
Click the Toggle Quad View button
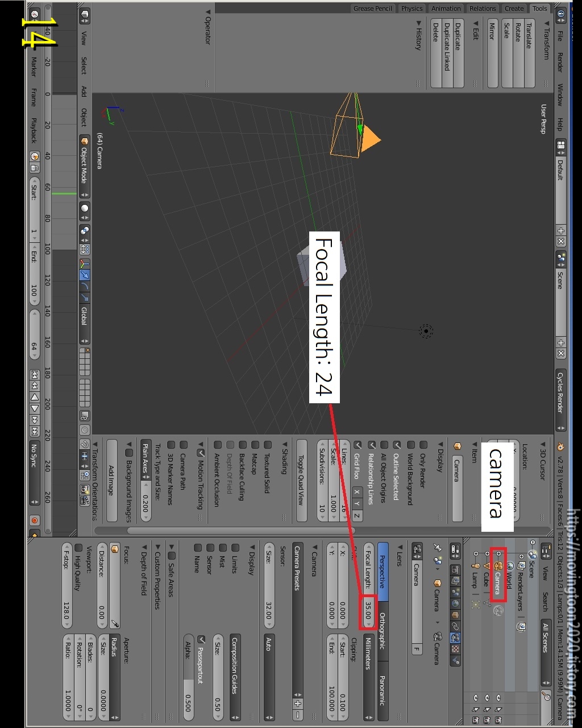point(301,481)
